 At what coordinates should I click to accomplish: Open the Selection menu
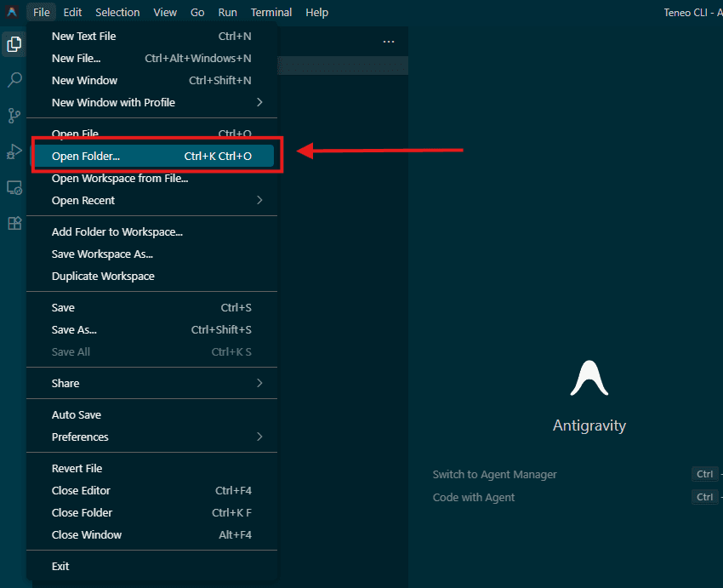[117, 13]
